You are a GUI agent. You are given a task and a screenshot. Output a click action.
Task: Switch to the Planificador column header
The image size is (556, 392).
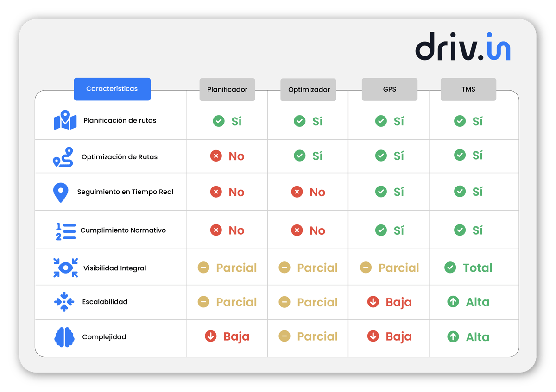227,89
